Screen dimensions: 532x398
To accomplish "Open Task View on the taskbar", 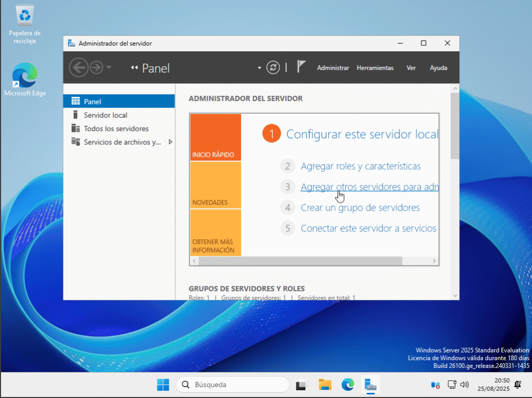I will [301, 385].
